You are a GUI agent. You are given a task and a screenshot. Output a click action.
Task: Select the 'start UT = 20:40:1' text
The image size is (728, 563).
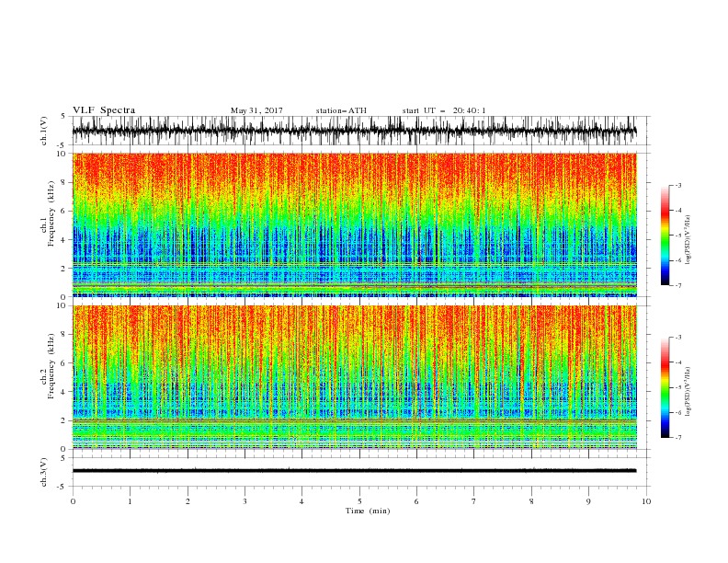[x=444, y=110]
